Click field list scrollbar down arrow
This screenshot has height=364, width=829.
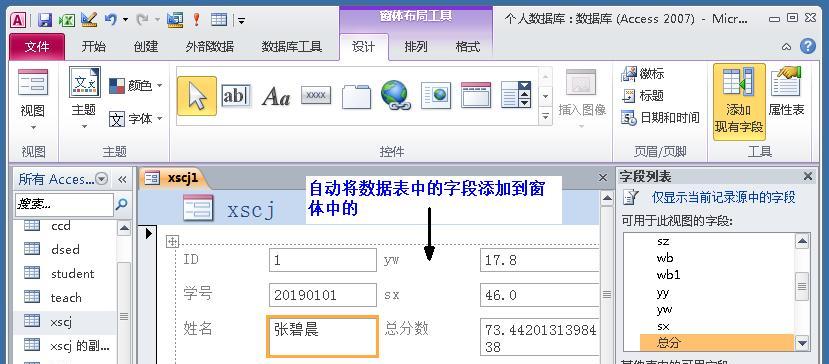[803, 343]
